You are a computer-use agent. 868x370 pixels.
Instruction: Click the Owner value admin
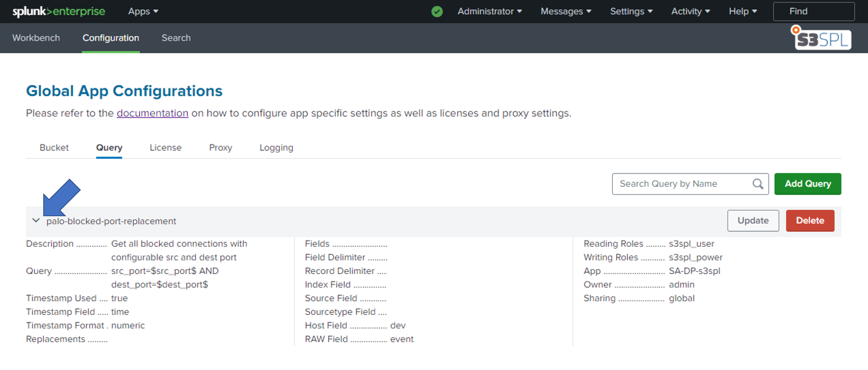681,285
